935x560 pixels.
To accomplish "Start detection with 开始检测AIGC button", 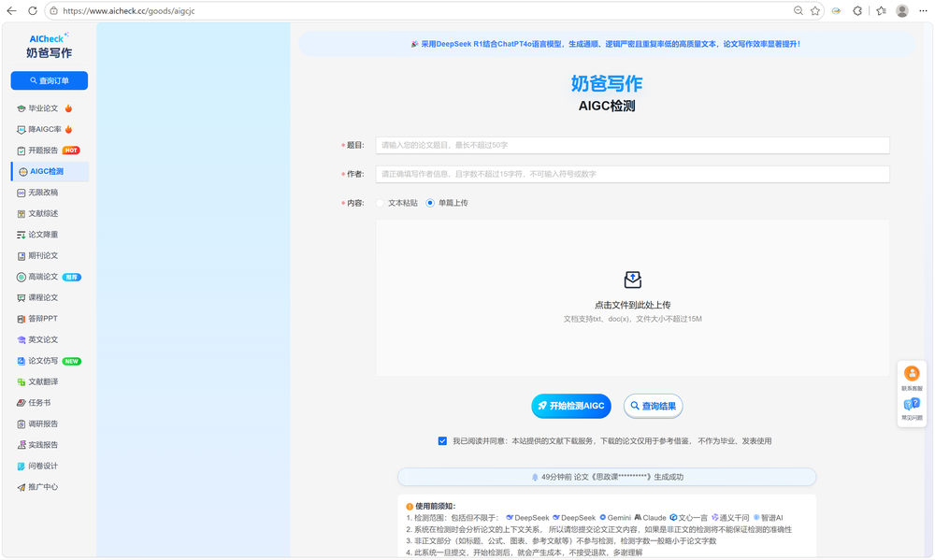I will click(571, 406).
